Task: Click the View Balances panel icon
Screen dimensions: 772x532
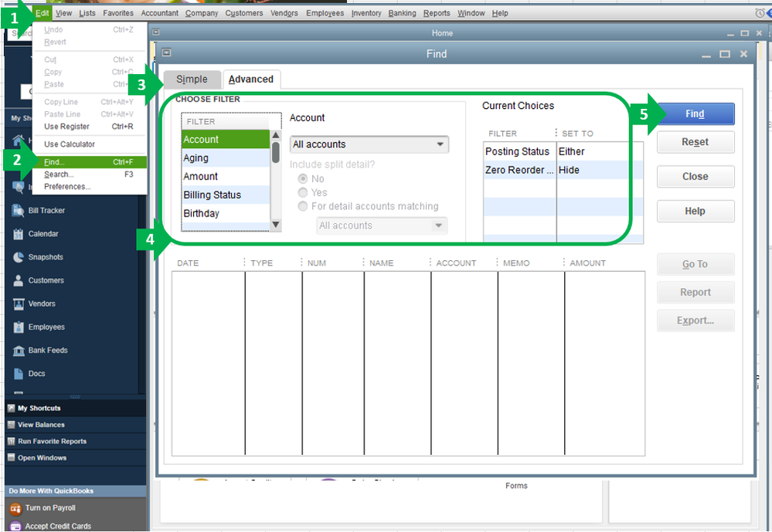Action: coord(12,425)
